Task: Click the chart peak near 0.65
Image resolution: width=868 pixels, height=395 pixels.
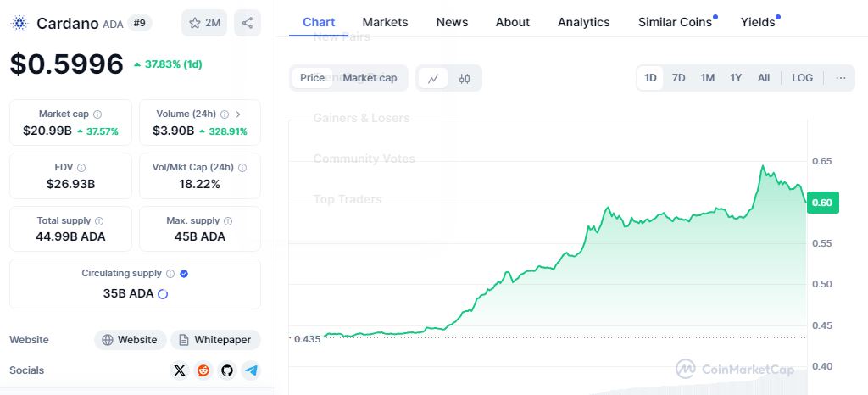Action: click(763, 165)
